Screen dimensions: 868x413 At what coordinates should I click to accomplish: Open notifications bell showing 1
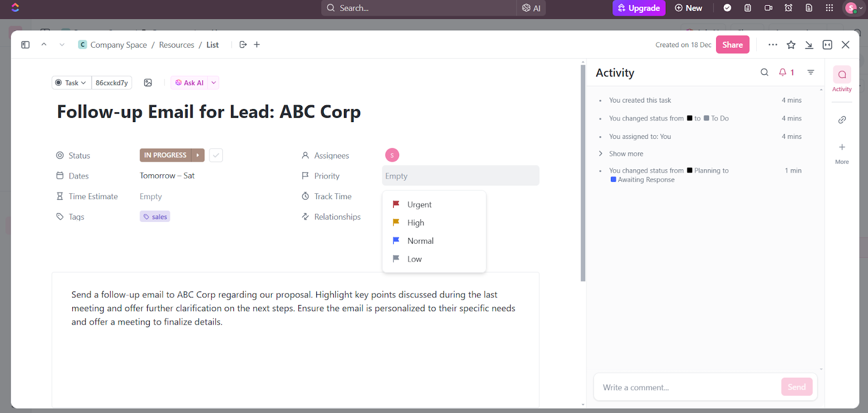[787, 72]
